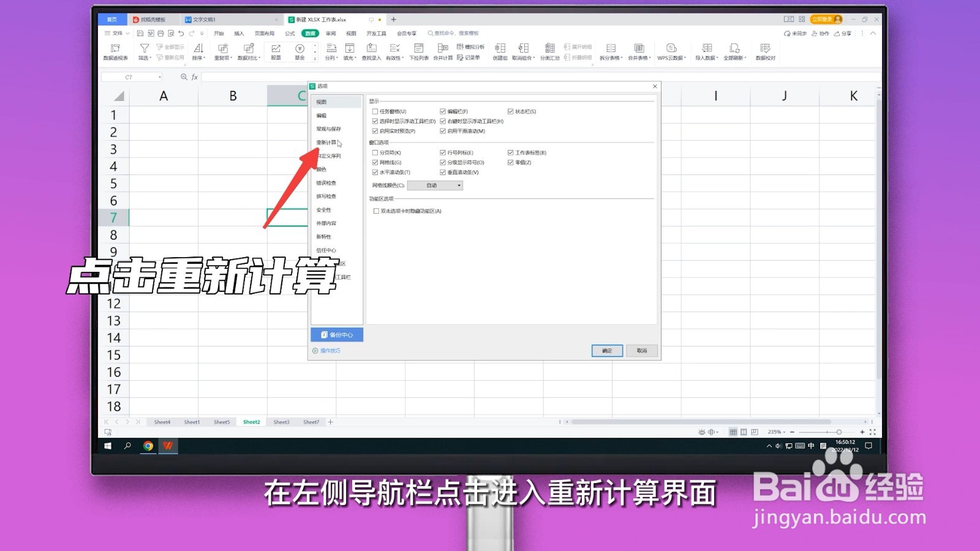Image resolution: width=980 pixels, height=551 pixels.
Task: Switch to the 开始 ribbon tab
Action: (x=219, y=34)
